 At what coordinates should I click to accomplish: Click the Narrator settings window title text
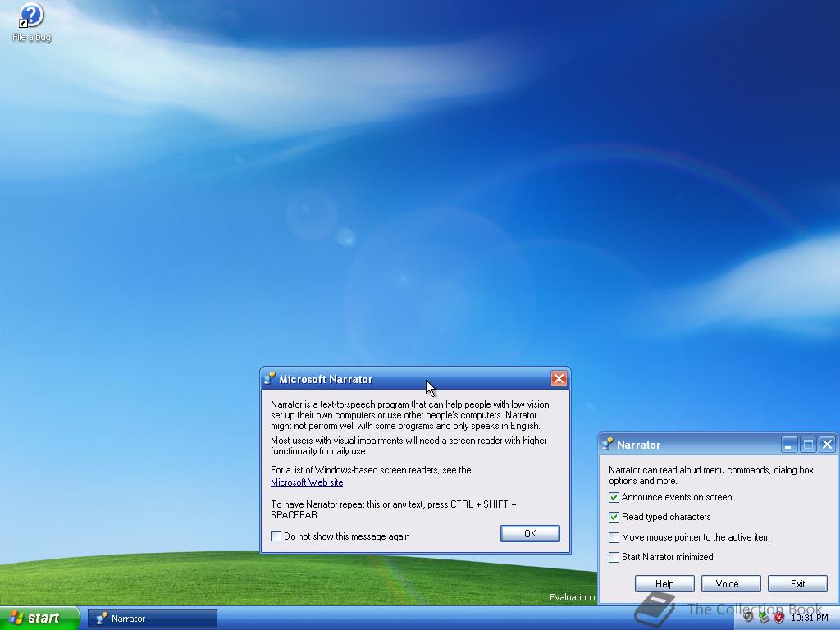pyautogui.click(x=638, y=445)
